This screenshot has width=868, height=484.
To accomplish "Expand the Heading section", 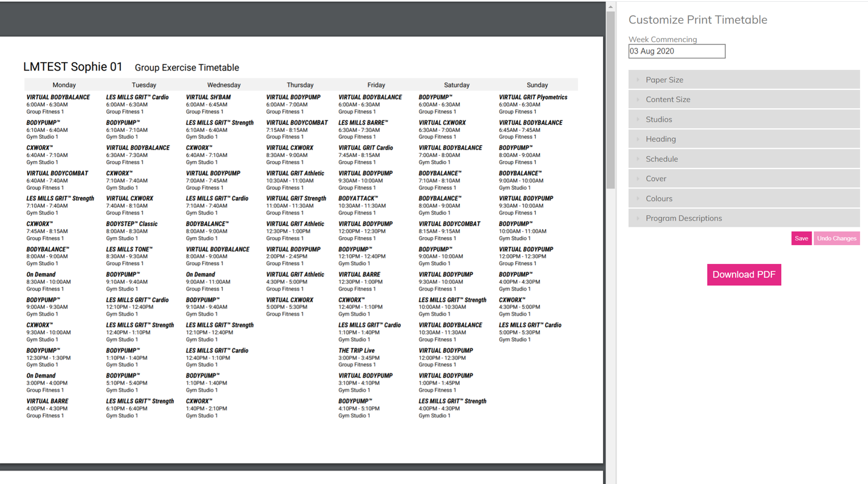I will (744, 139).
